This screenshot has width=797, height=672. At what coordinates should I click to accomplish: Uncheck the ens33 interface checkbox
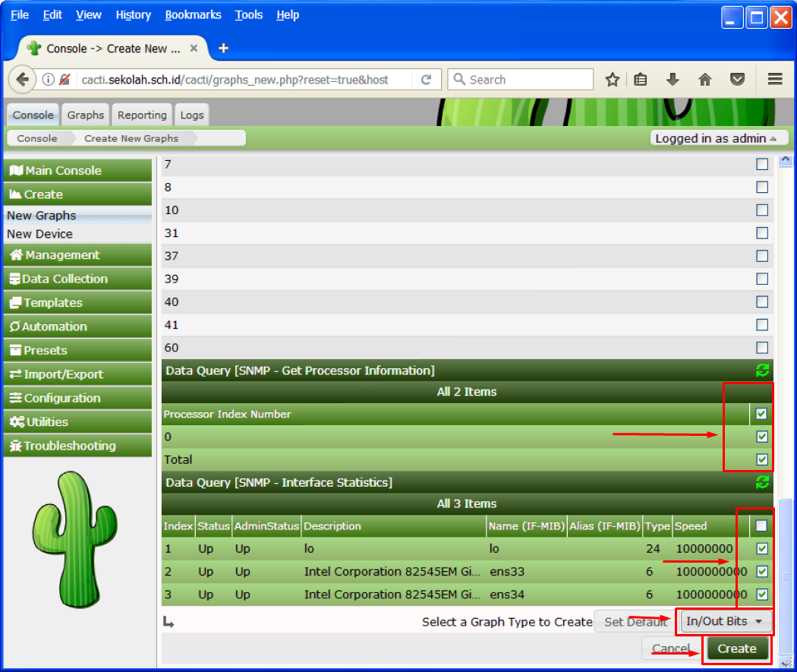(762, 572)
